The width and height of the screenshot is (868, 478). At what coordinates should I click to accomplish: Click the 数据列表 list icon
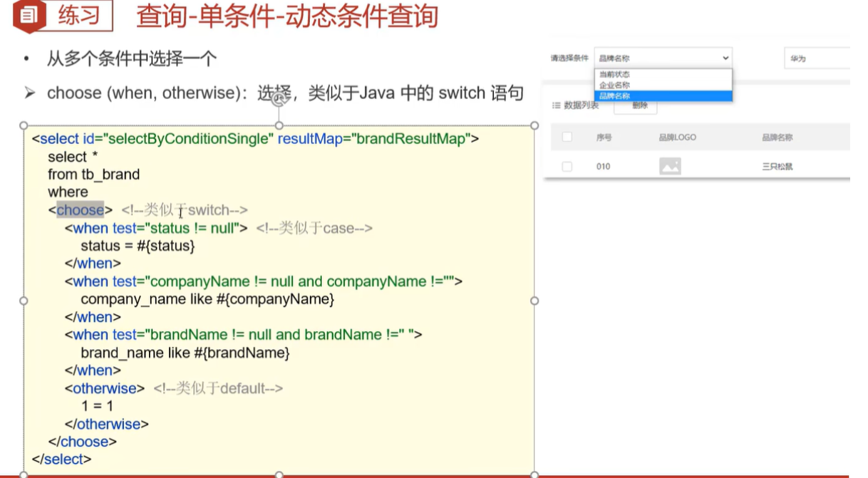click(x=557, y=105)
